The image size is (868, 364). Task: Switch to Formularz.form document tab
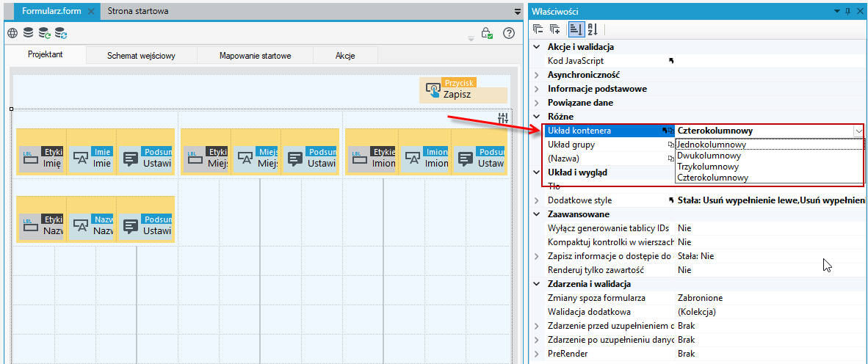[54, 11]
